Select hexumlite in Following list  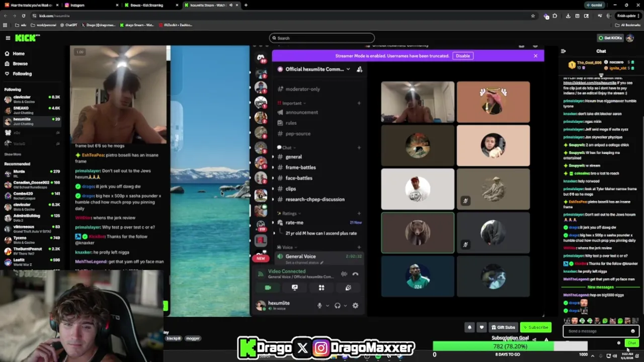(x=33, y=121)
